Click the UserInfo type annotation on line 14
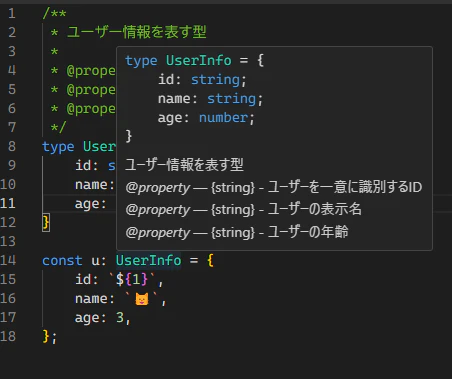This screenshot has width=452, height=379. 148,260
